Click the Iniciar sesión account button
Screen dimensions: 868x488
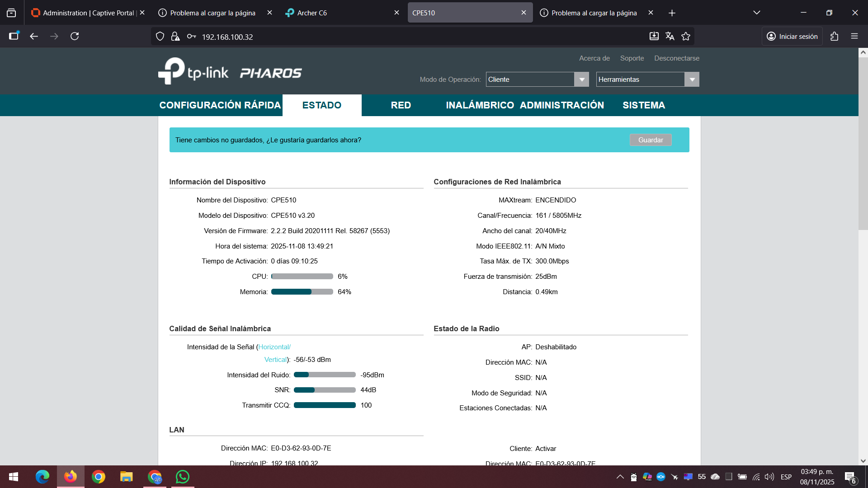point(792,36)
